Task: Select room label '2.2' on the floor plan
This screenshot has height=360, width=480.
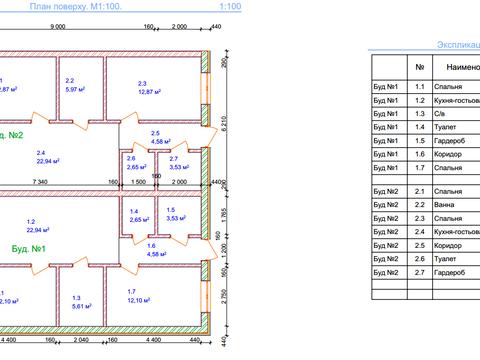Action: 70,81
